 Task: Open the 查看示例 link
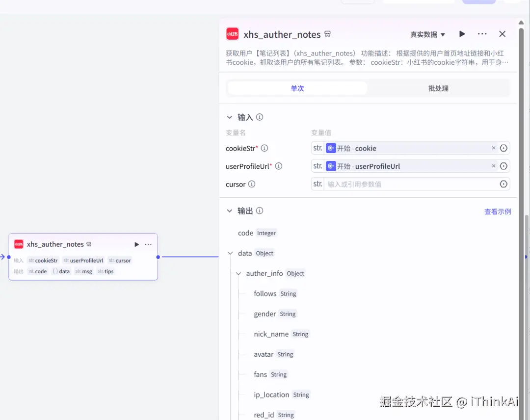click(497, 211)
